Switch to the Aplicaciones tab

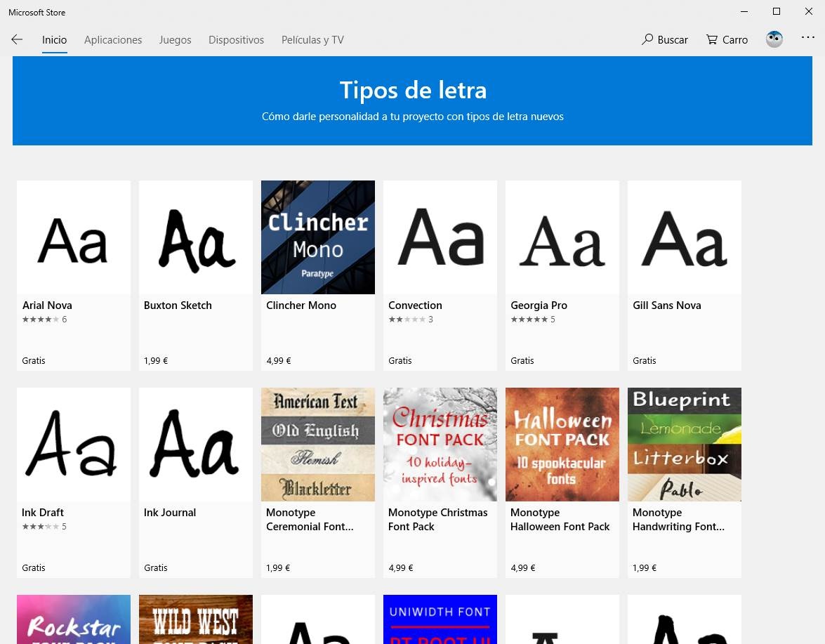(113, 40)
